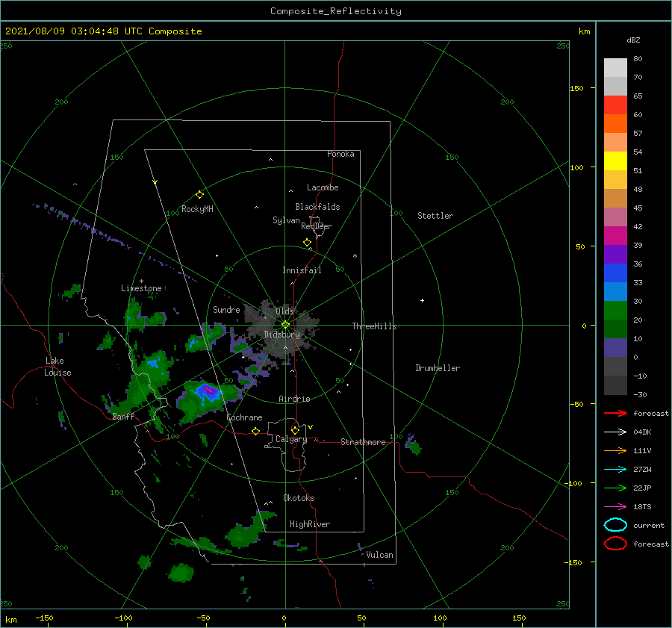Click the 150 tick on the vertical axis
The width and height of the screenshot is (672, 628).
pyautogui.click(x=577, y=88)
